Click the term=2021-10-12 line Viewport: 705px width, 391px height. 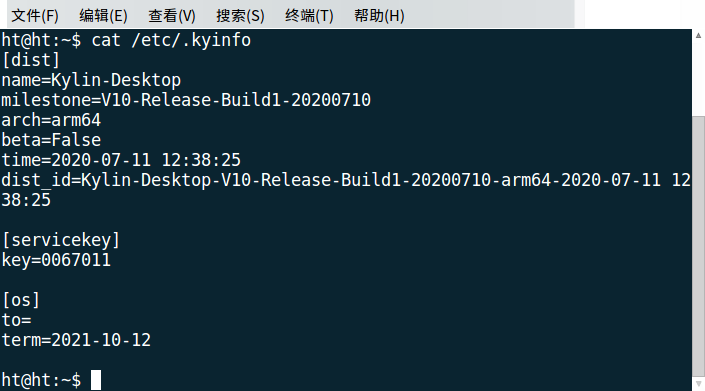76,340
